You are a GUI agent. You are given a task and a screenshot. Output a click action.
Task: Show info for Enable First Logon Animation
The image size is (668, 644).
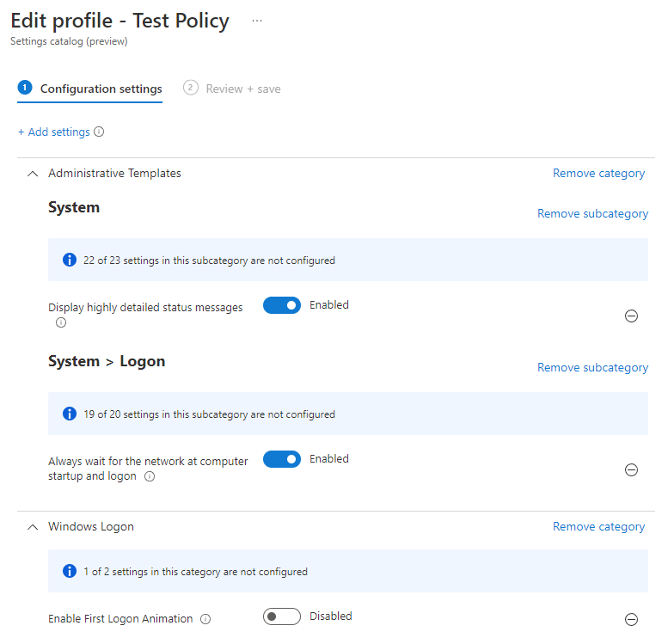pyautogui.click(x=205, y=619)
